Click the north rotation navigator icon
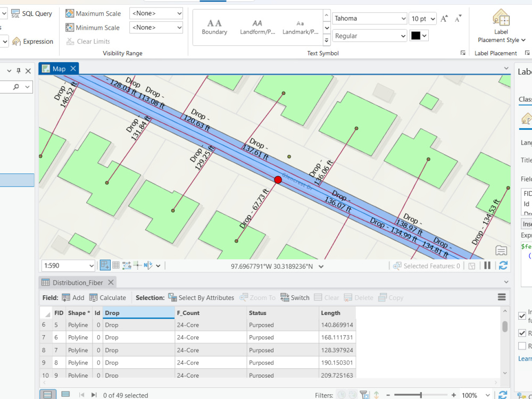The image size is (532, 399). [x=148, y=265]
